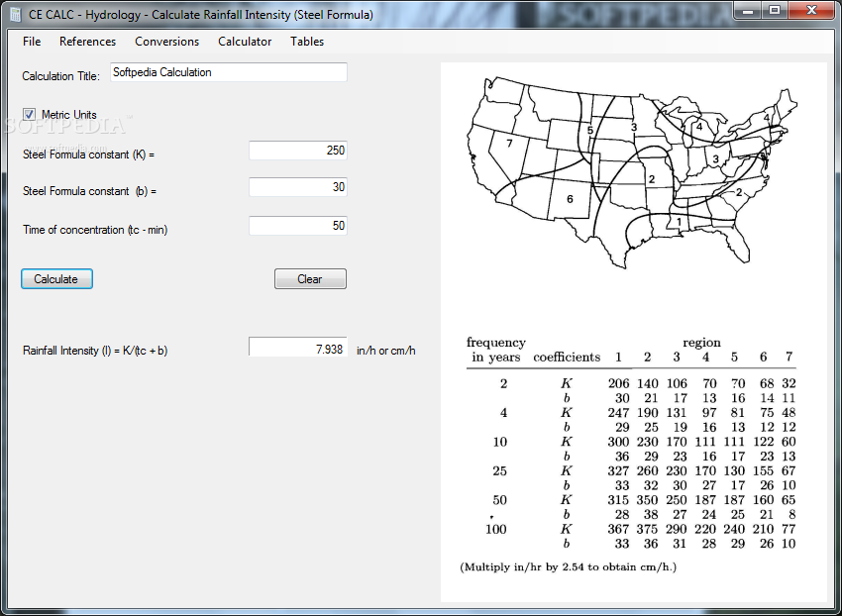Open the File menu

click(32, 42)
